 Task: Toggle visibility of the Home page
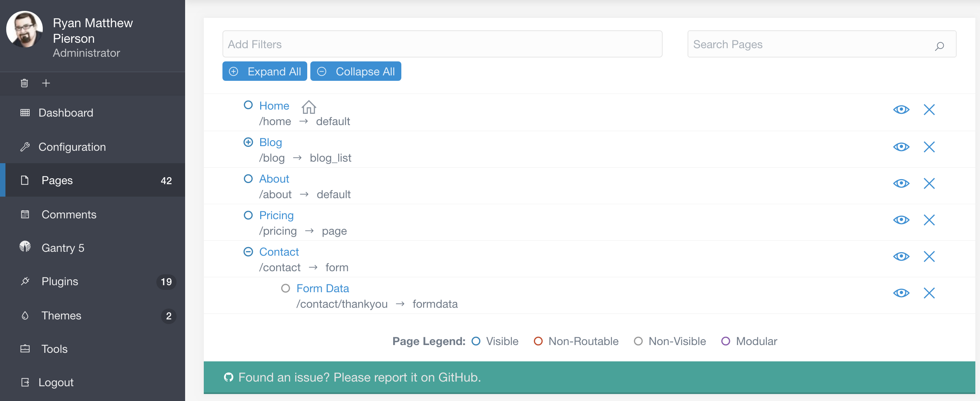(901, 110)
